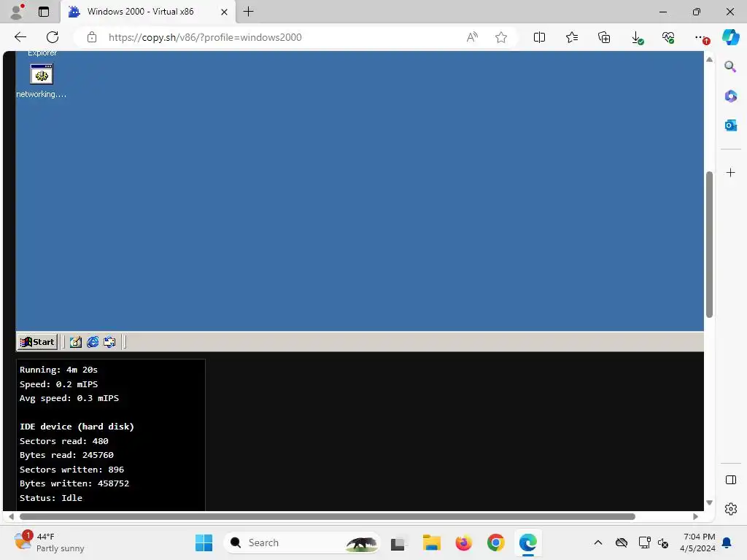Select the "Running: 4m 20s" text
The image size is (747, 560).
(x=58, y=370)
